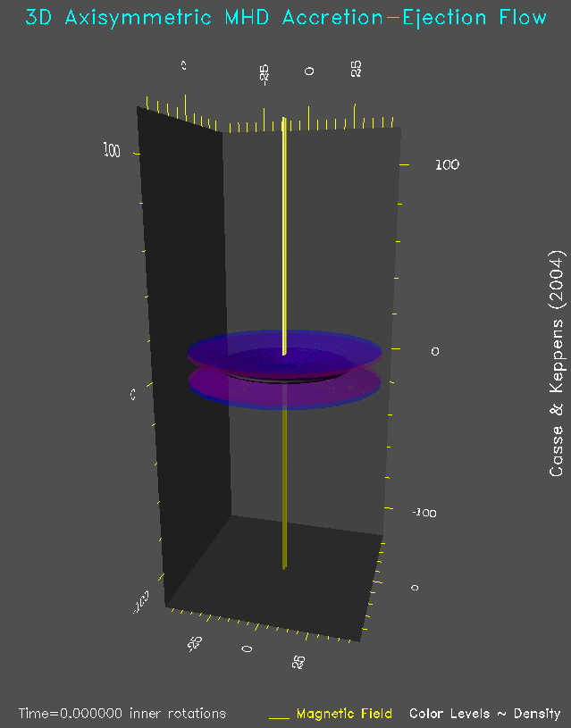The image size is (571, 728).
Task: Click the 'Casse & Keppens (2004)' credit text
Action: (557, 364)
